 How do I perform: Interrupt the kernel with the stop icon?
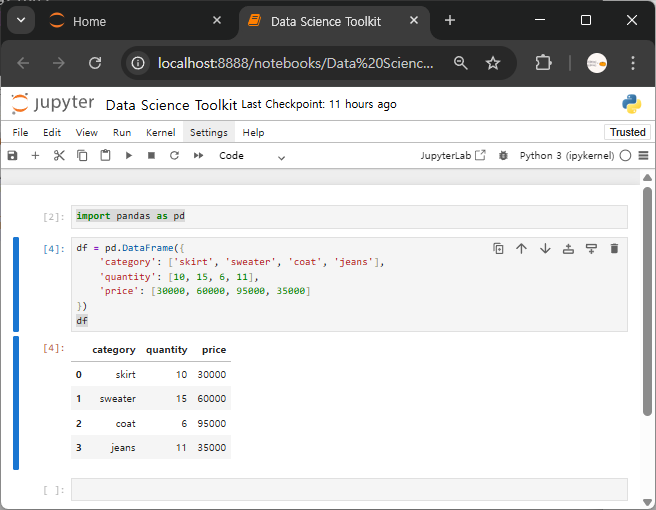[151, 156]
